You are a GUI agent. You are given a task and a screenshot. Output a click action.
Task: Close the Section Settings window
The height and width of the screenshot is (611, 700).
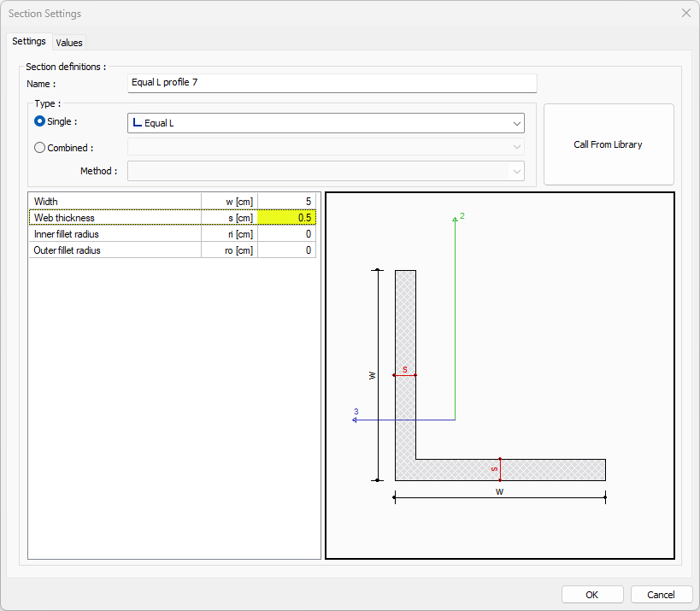(x=685, y=14)
